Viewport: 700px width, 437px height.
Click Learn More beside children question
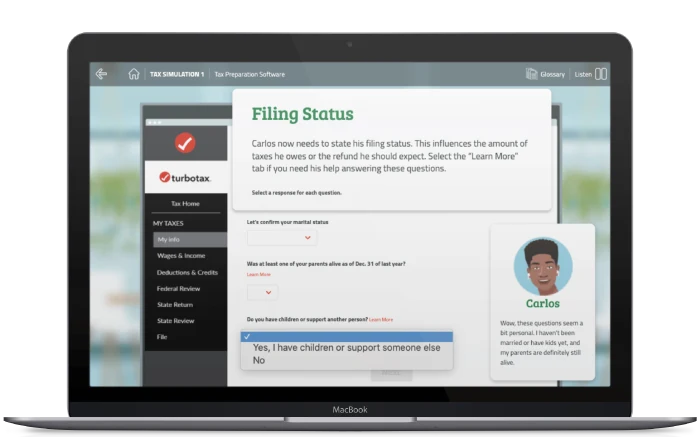(x=380, y=319)
